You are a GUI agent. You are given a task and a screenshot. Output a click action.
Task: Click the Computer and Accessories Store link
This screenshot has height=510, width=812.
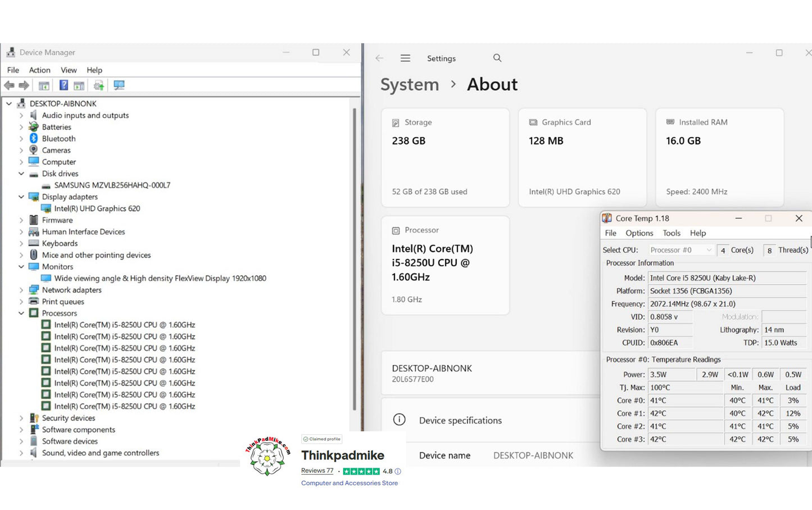click(349, 483)
